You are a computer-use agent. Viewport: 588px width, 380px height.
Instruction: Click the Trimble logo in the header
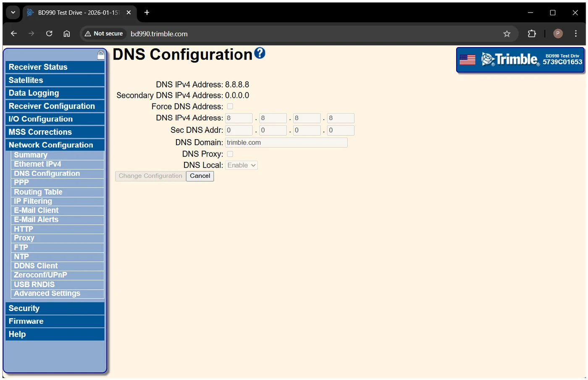510,60
